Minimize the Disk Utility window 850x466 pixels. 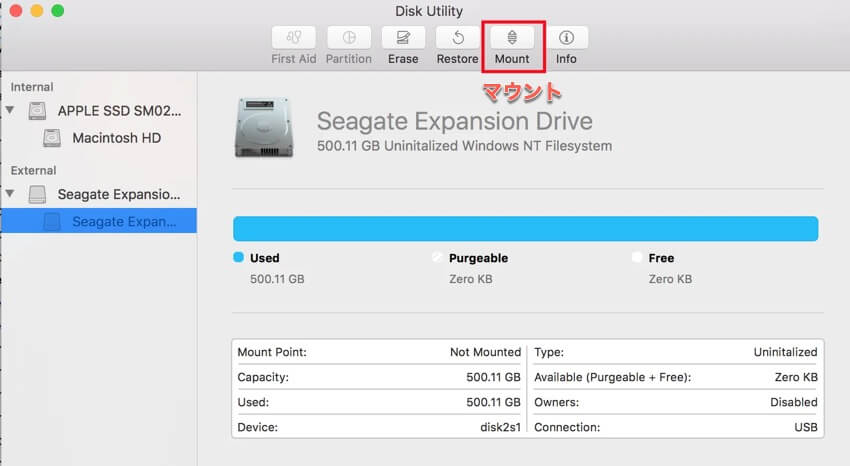coord(36,11)
